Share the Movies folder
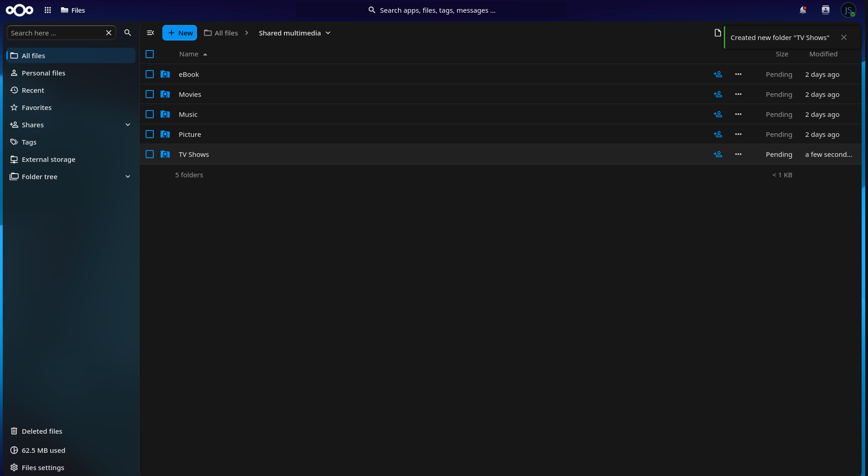The image size is (868, 476). pyautogui.click(x=718, y=94)
